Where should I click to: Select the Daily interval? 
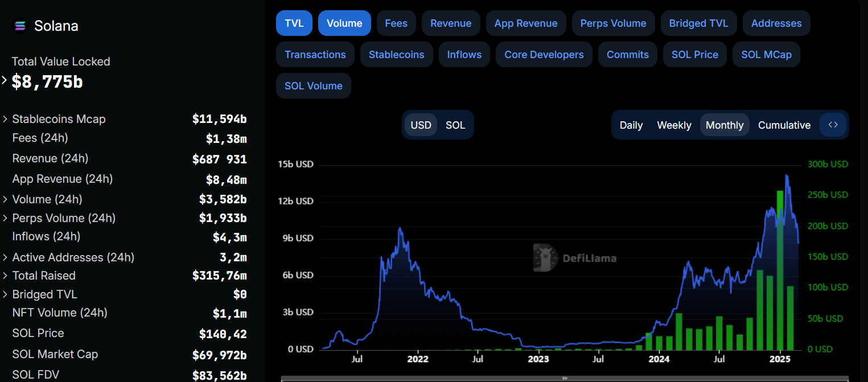(x=631, y=125)
